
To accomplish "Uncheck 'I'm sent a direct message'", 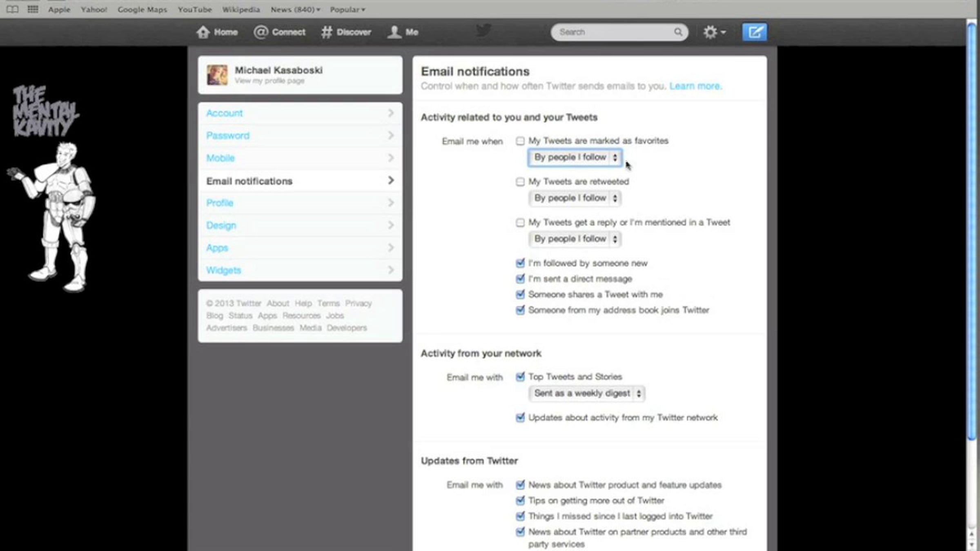I will 520,279.
